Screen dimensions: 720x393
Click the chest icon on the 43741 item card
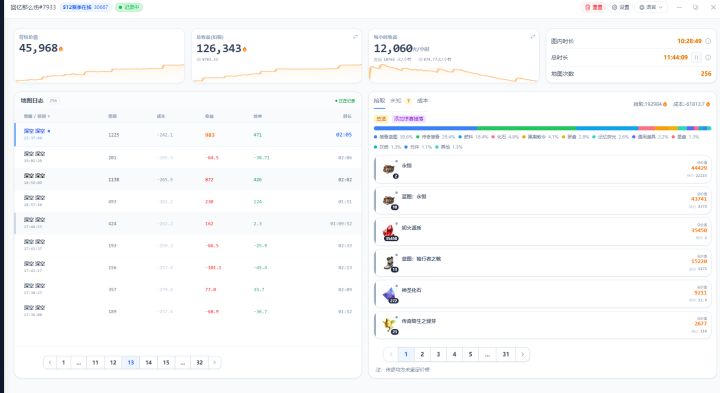[389, 200]
